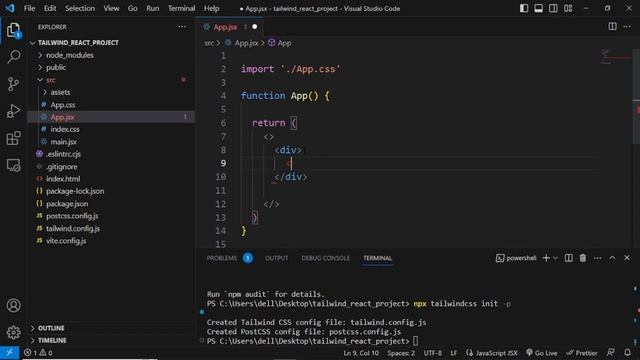Open the terminal launch profile dropdown arrow
Viewport: 640px width, 360px height.
[555, 258]
